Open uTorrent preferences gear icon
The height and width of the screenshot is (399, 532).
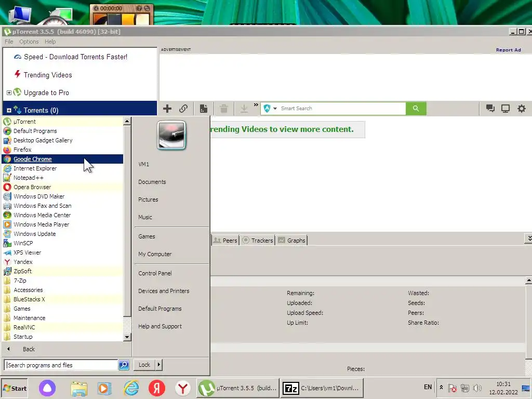pyautogui.click(x=522, y=109)
